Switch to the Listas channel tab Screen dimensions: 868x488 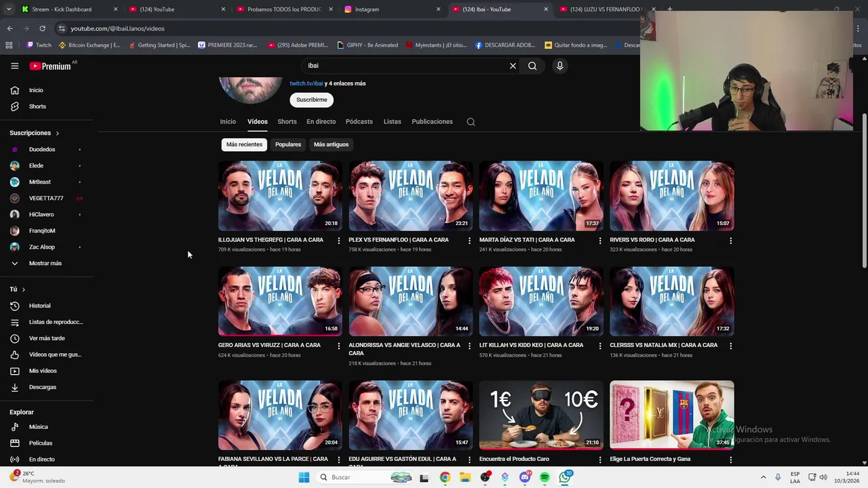tap(392, 122)
